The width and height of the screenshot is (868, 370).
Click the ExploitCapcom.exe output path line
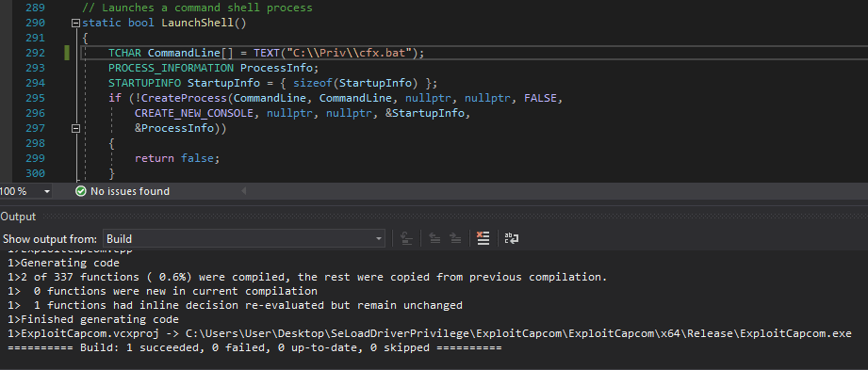pyautogui.click(x=430, y=334)
